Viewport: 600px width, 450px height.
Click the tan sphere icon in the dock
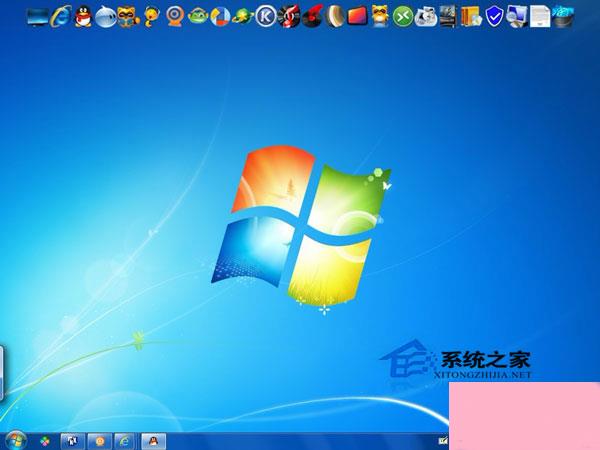tap(335, 17)
